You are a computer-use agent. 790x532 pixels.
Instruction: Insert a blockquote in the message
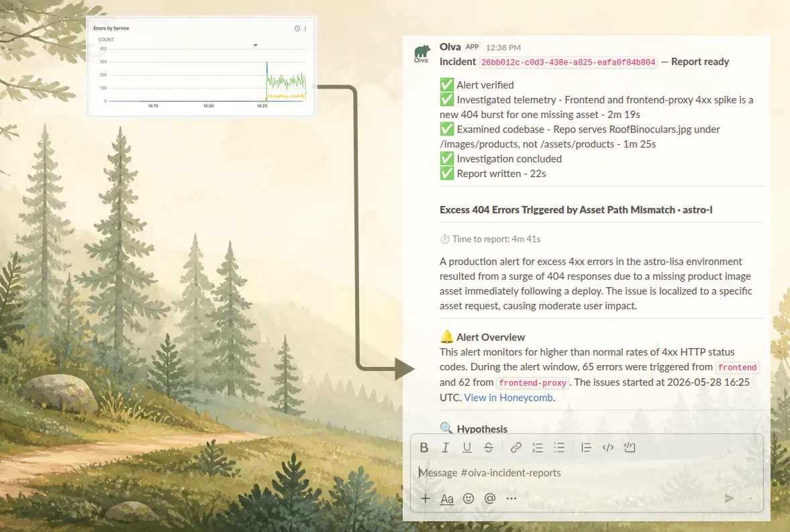586,447
